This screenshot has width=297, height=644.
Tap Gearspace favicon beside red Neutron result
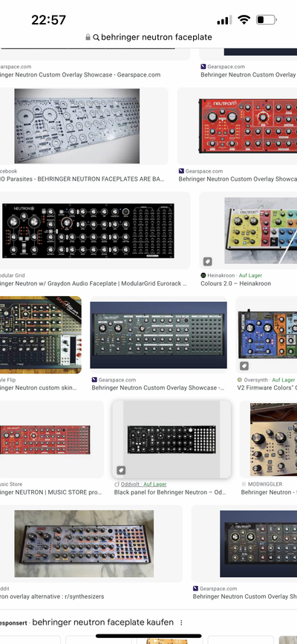point(181,171)
